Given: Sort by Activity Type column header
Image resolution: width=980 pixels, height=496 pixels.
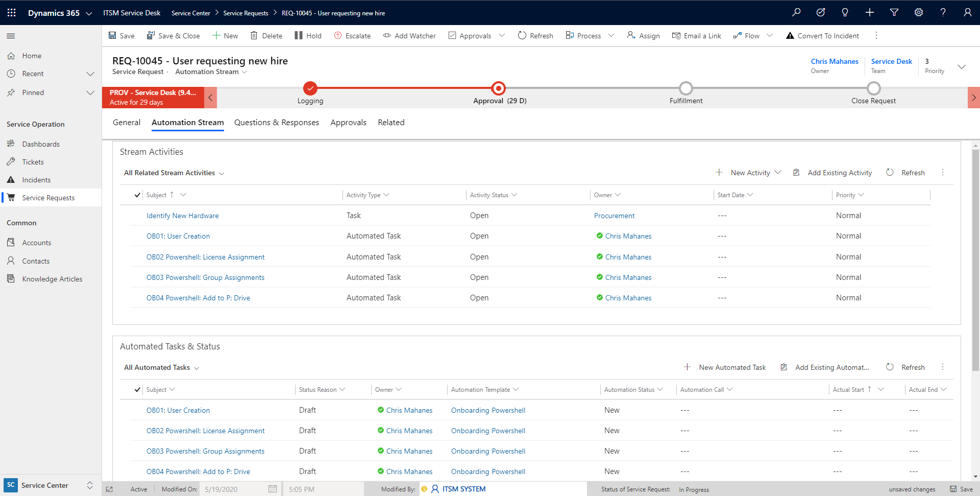Looking at the screenshot, I should coord(367,195).
